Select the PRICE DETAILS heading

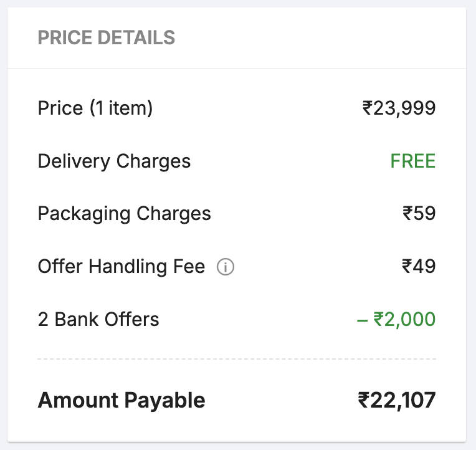click(107, 38)
